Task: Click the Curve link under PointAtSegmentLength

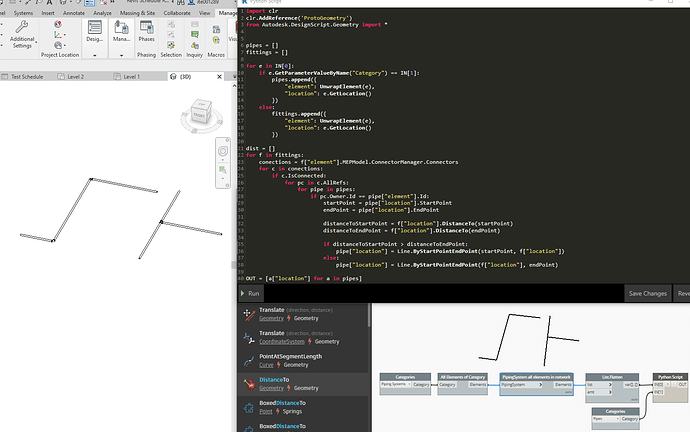Action: click(x=266, y=365)
